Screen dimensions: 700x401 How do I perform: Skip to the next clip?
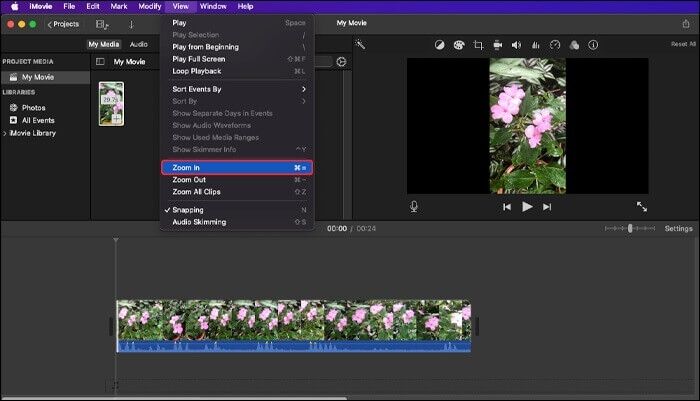[x=547, y=207]
